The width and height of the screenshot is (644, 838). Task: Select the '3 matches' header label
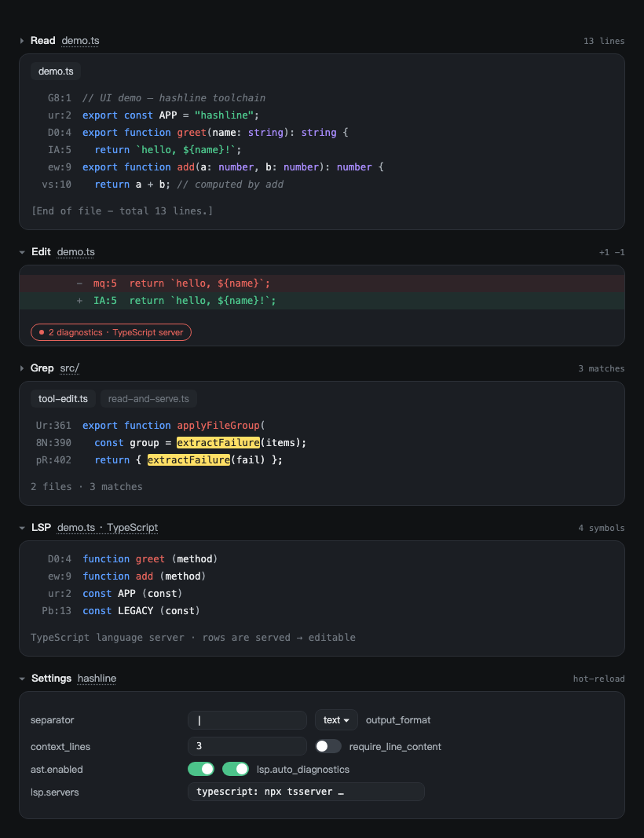pos(602,369)
